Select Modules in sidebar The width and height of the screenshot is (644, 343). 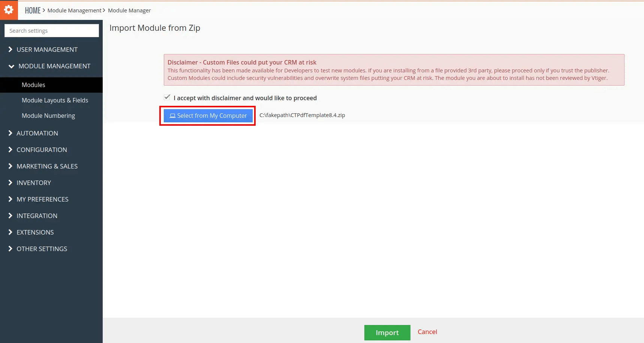[x=51, y=85]
